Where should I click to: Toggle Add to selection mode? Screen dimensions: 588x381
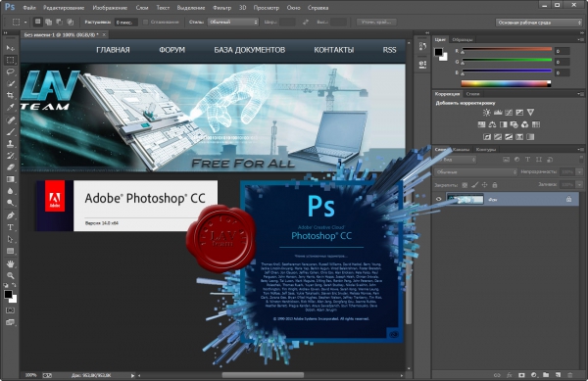point(48,23)
